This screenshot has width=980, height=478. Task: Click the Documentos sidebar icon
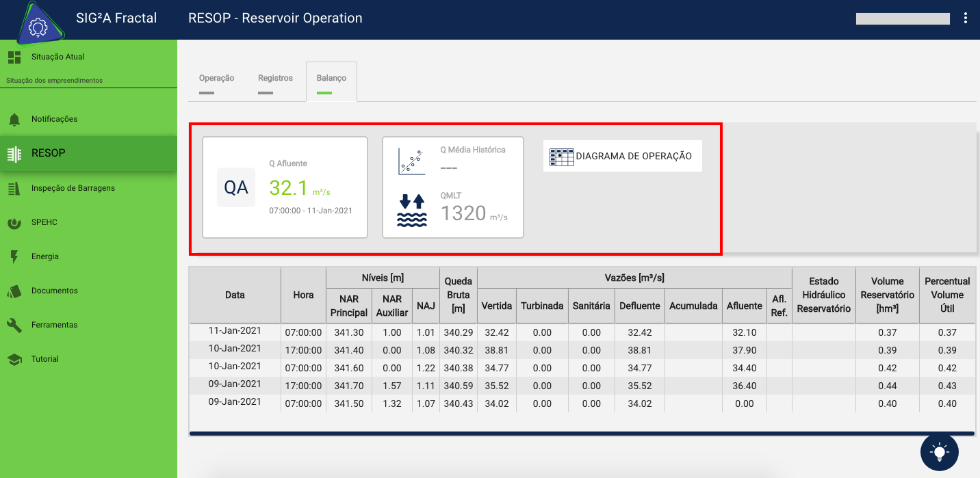pos(14,291)
